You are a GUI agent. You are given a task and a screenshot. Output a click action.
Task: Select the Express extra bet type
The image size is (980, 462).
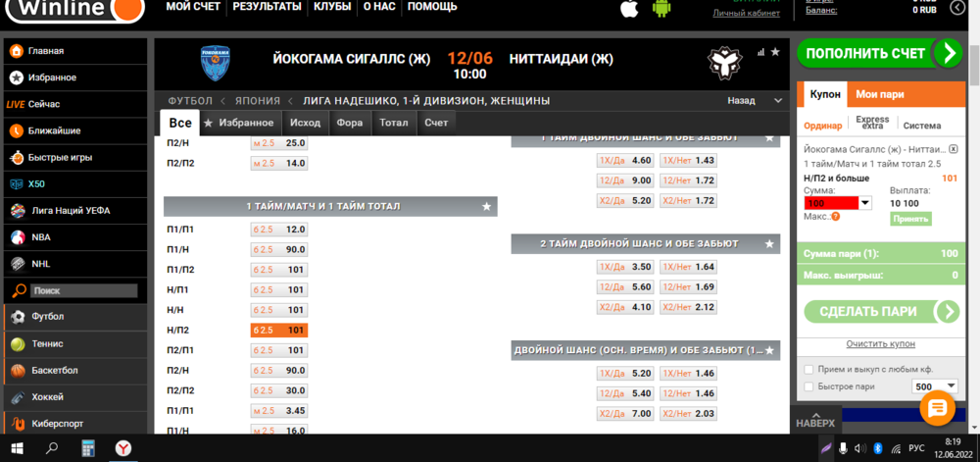(x=872, y=123)
